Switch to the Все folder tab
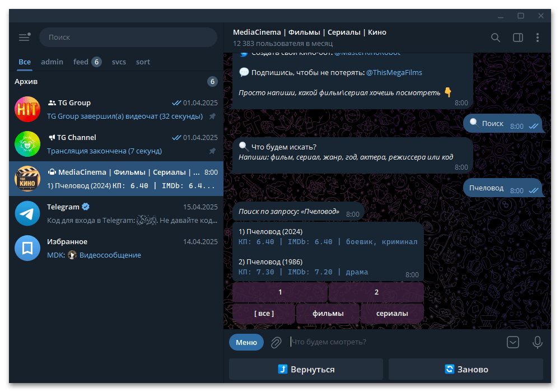 coord(25,62)
